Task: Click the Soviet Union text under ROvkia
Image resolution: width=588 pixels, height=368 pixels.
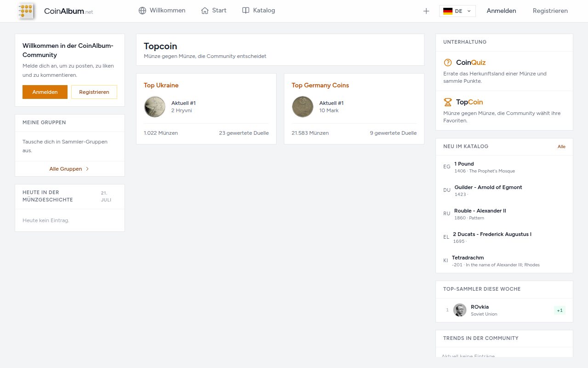Action: (x=484, y=314)
